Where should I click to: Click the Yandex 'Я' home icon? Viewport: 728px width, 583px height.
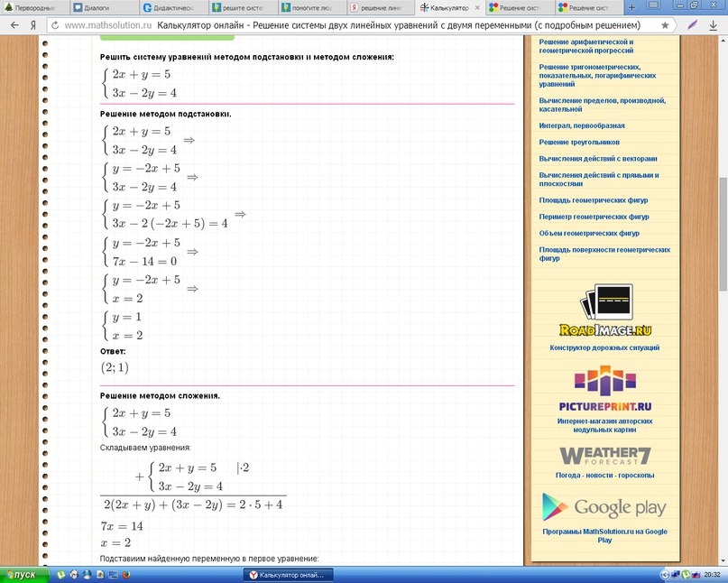33,25
